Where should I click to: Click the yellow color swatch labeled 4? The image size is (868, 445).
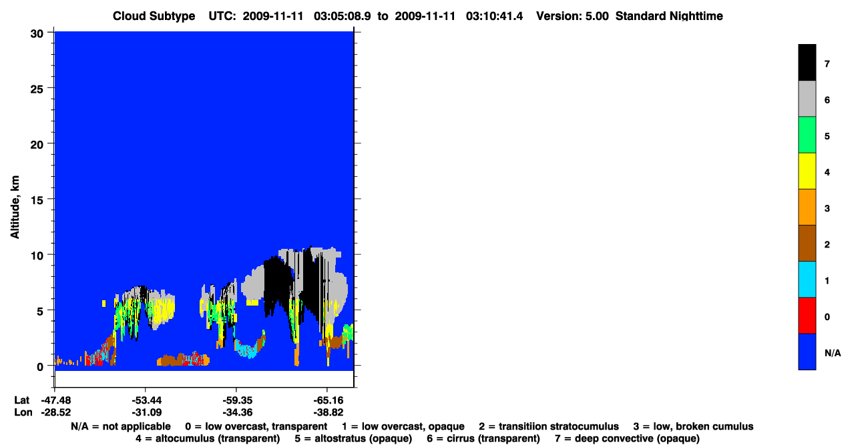tap(807, 171)
